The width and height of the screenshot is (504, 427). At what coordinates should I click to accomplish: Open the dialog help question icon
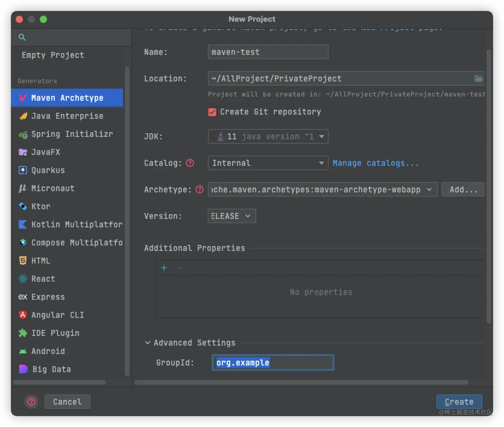(x=31, y=402)
